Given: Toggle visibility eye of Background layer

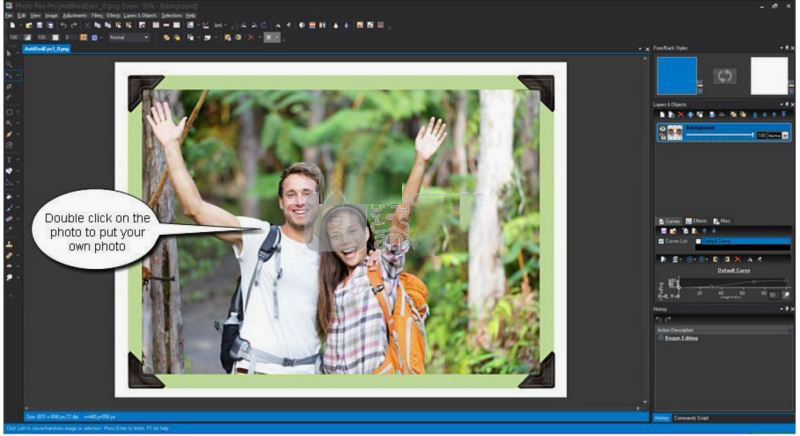Looking at the screenshot, I should [x=662, y=130].
